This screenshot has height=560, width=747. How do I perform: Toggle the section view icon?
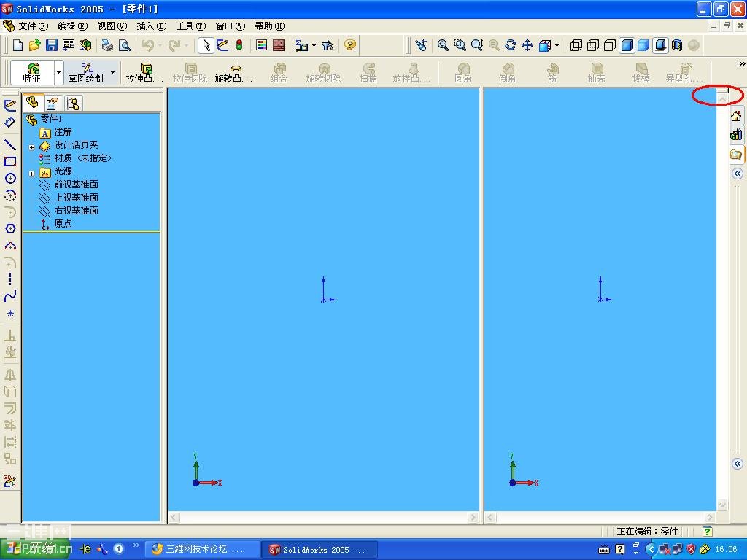(x=677, y=45)
